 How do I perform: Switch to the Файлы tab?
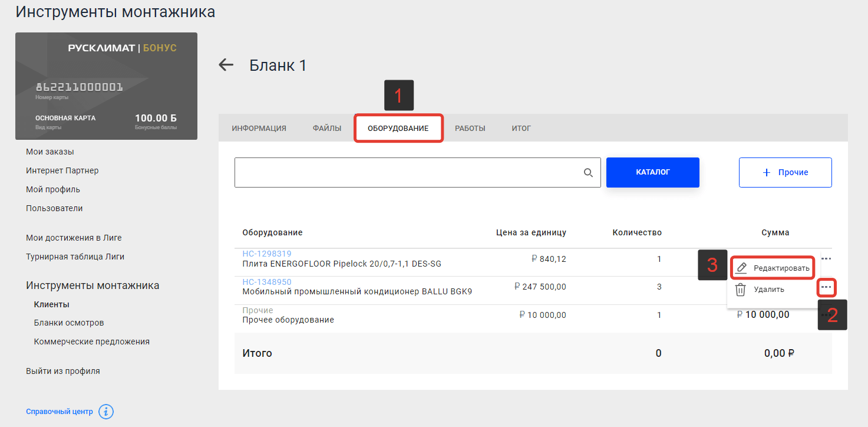point(327,128)
